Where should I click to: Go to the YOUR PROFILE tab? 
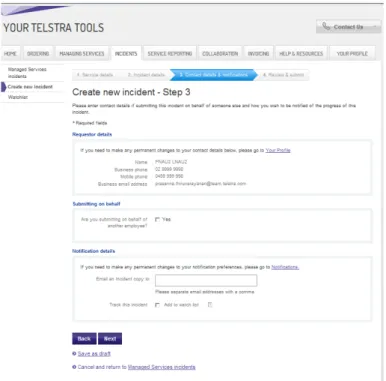352,54
